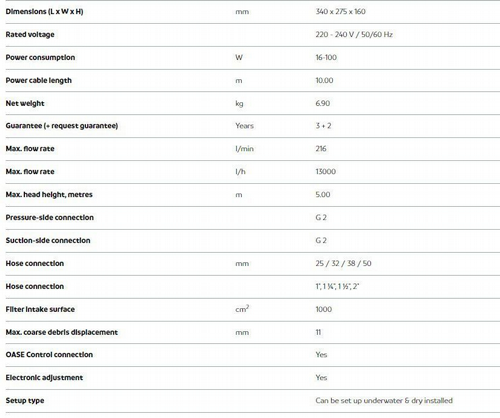500x418 pixels.
Task: Select the Suction-side connection label
Action: coord(48,240)
